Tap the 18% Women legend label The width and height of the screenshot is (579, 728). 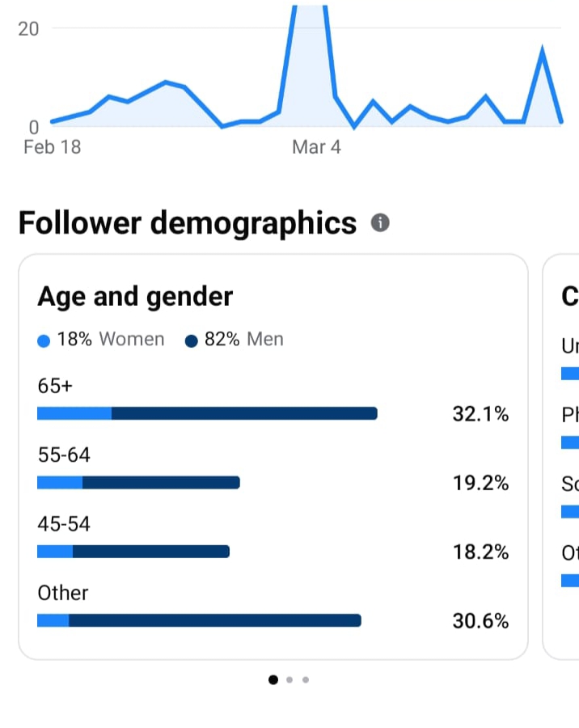click(110, 340)
